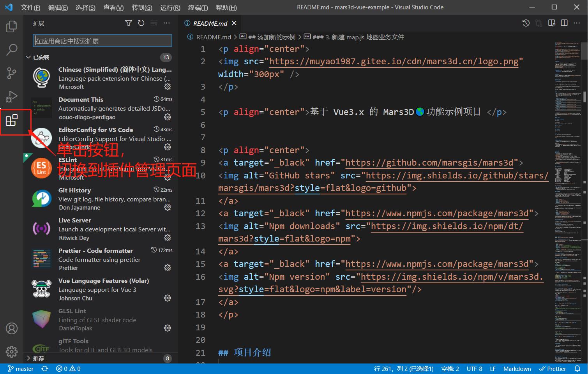Open 查看(V) menu
Screen dimensions: 588x374
click(x=113, y=7)
